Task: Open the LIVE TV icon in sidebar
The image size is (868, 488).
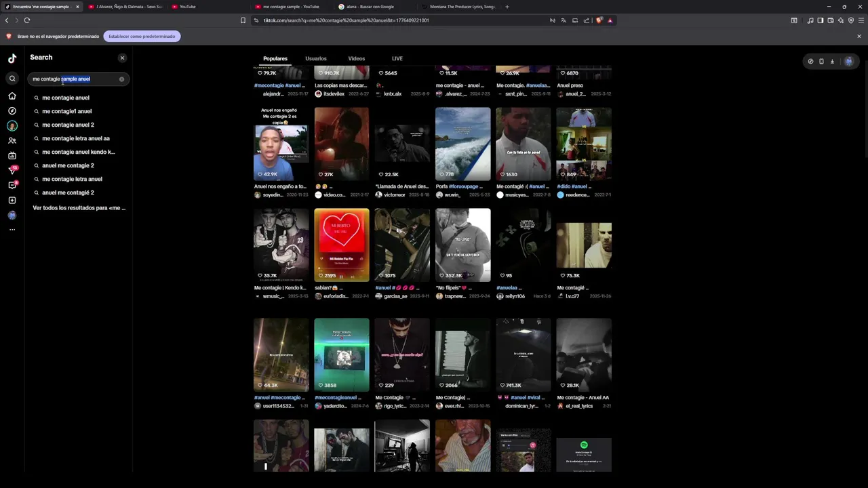Action: [12, 155]
